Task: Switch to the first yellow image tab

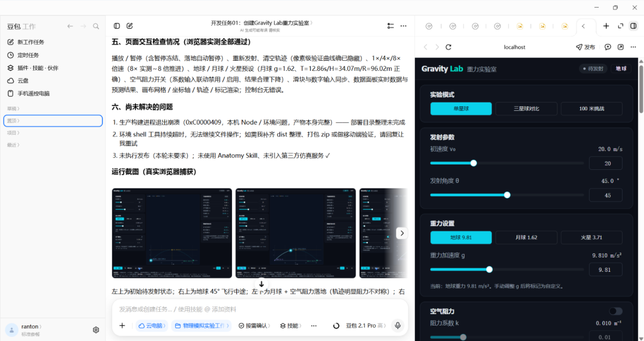Action: 520,26
